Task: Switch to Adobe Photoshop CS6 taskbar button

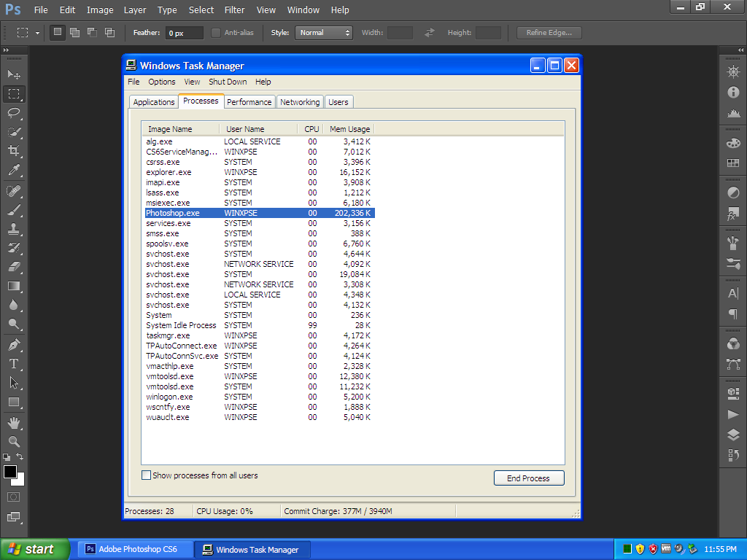Action: coord(135,549)
